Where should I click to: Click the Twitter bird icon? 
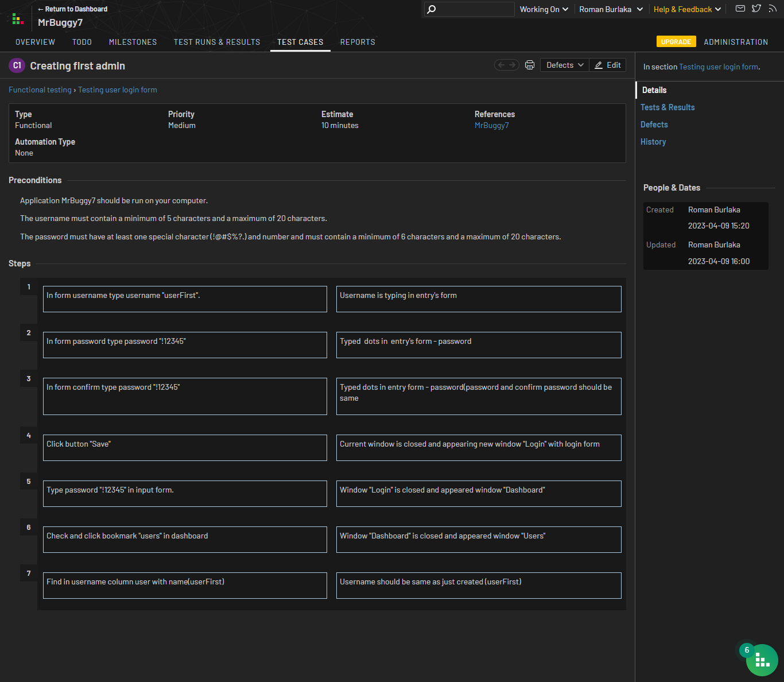point(756,9)
